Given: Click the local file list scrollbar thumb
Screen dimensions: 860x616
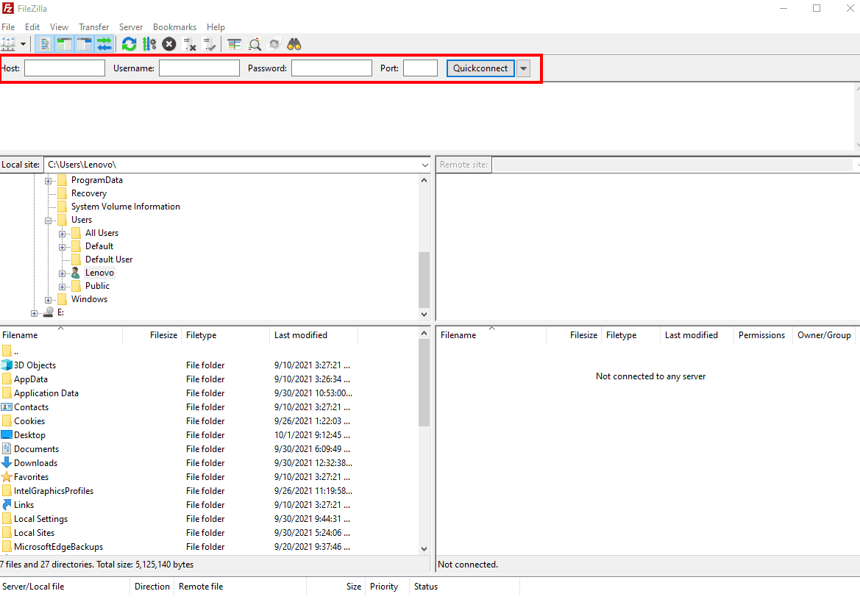Looking at the screenshot, I should [424, 382].
